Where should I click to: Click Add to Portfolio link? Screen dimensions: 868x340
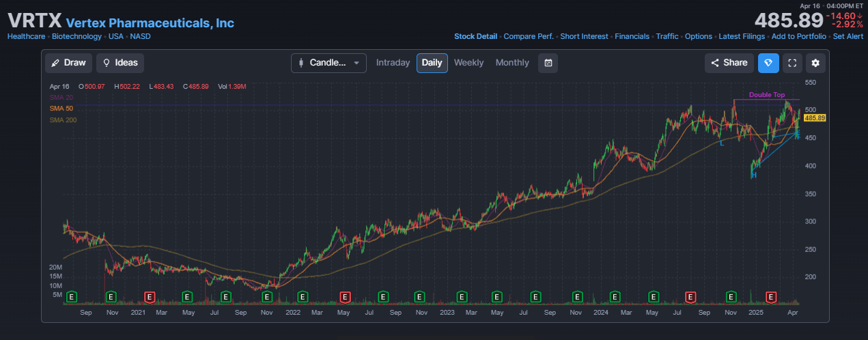(x=798, y=37)
